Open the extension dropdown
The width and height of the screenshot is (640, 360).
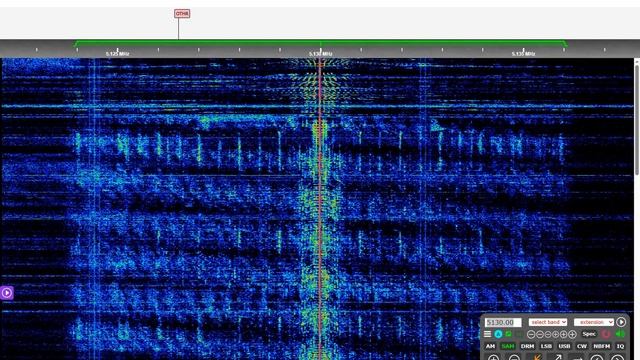[594, 322]
